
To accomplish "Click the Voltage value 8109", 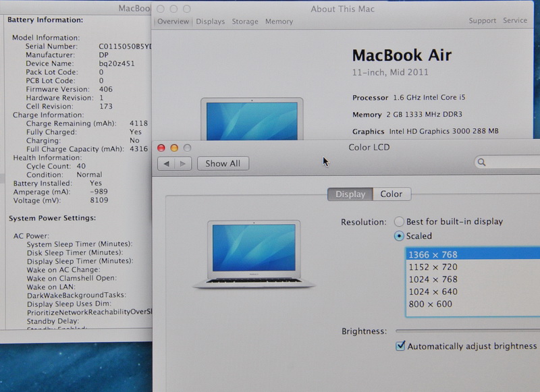I will click(99, 200).
